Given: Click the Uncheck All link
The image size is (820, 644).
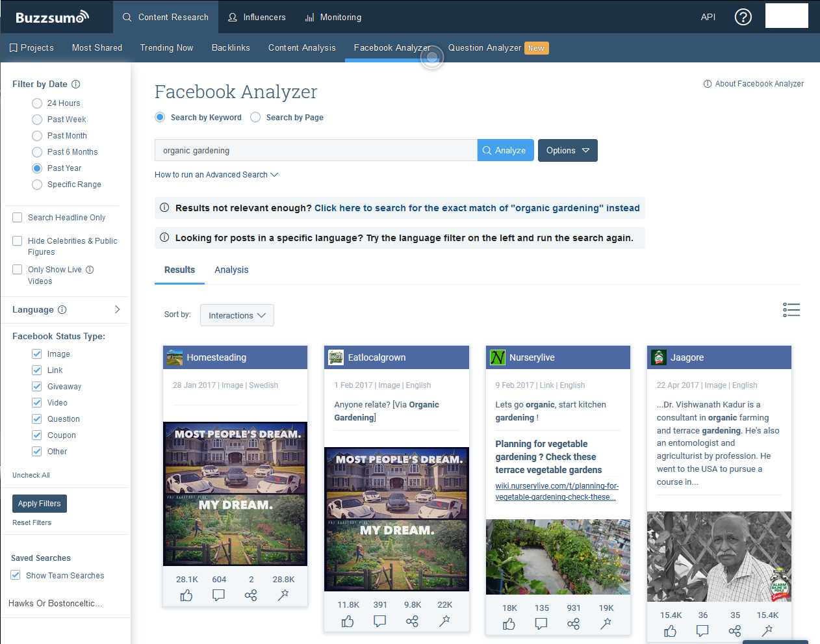Looking at the screenshot, I should click(x=31, y=475).
